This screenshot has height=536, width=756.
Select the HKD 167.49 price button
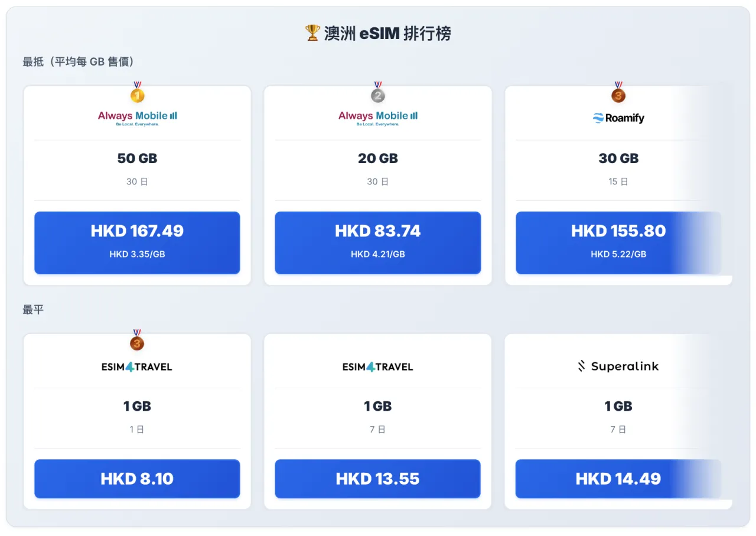coord(137,243)
